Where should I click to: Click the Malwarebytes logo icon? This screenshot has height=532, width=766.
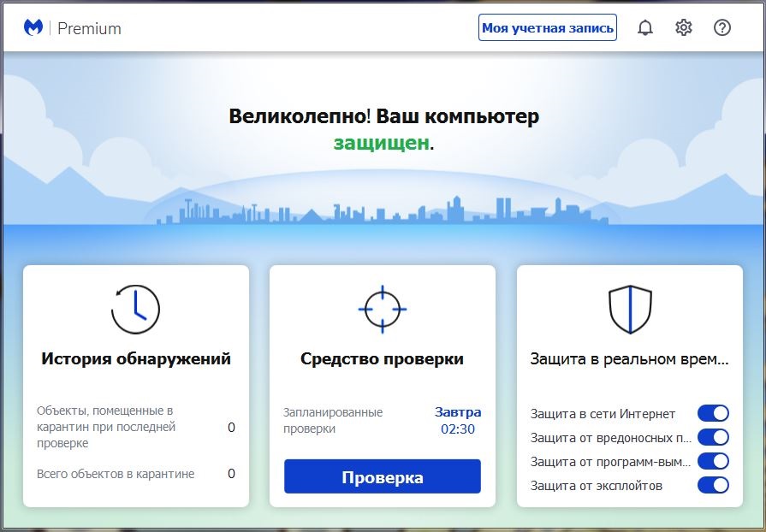point(33,27)
